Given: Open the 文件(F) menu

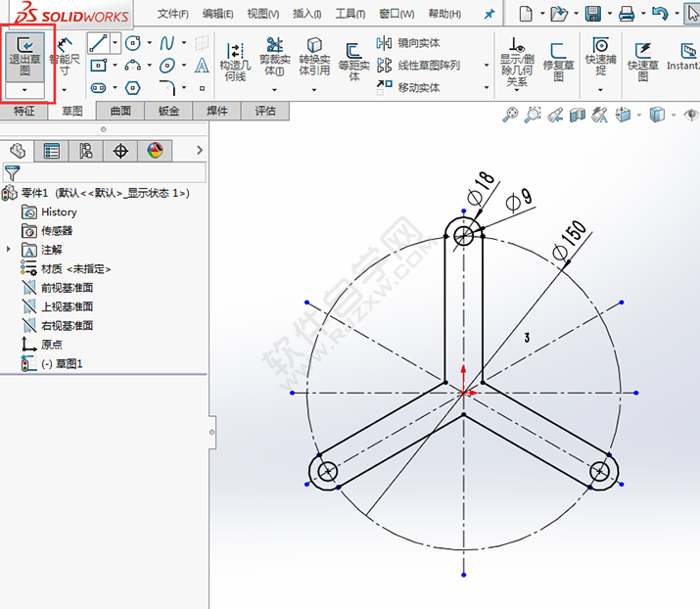Looking at the screenshot, I should click(x=172, y=15).
